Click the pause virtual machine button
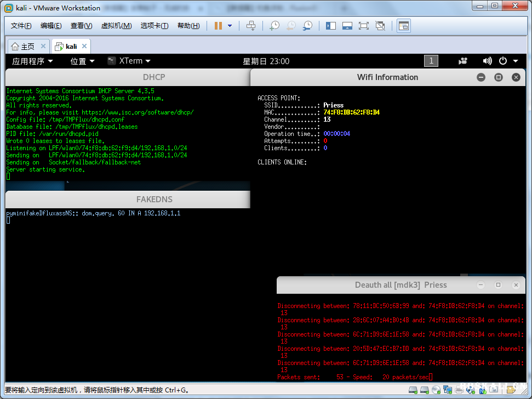Viewport: 532px width, 399px height. click(218, 26)
